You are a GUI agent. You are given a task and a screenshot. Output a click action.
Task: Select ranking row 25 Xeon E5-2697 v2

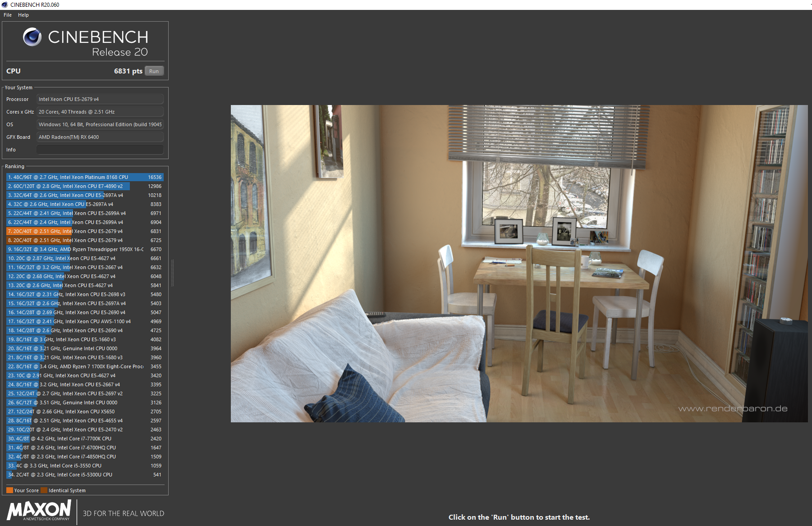(85, 393)
